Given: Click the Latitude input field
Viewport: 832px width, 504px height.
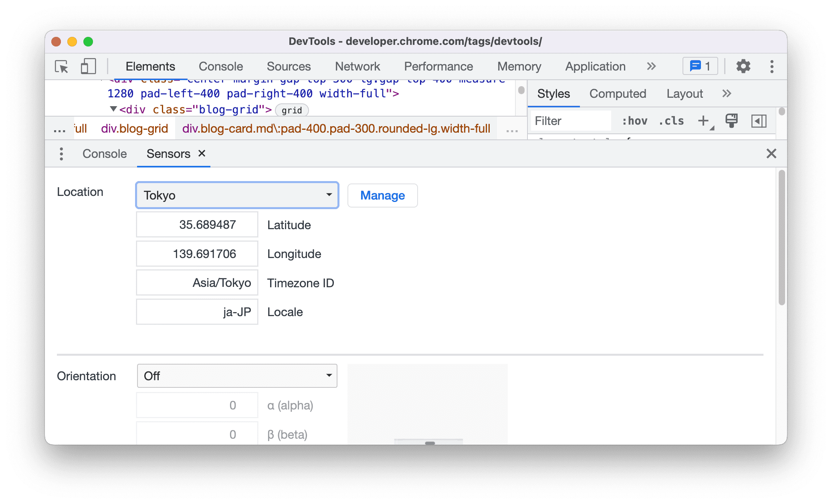Looking at the screenshot, I should tap(196, 225).
